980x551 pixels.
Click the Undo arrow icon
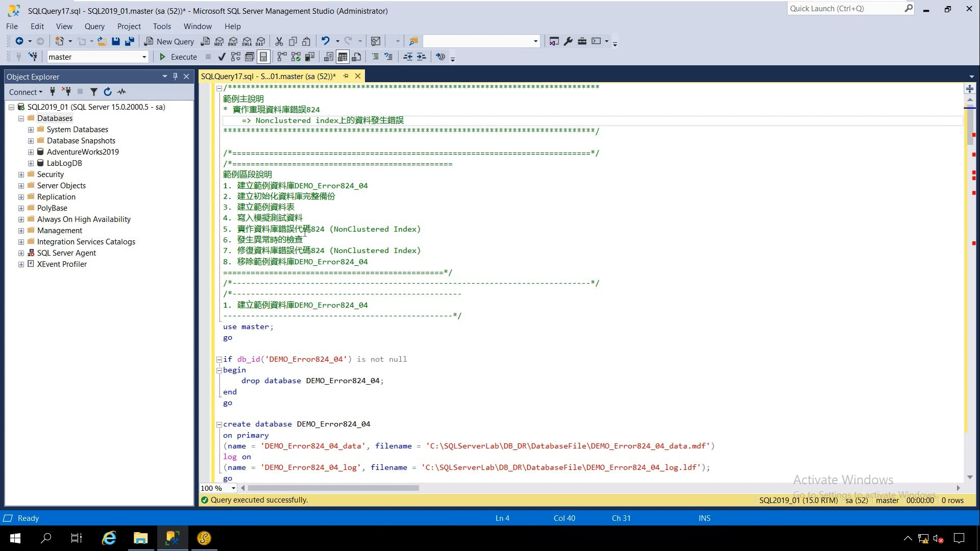coord(325,41)
